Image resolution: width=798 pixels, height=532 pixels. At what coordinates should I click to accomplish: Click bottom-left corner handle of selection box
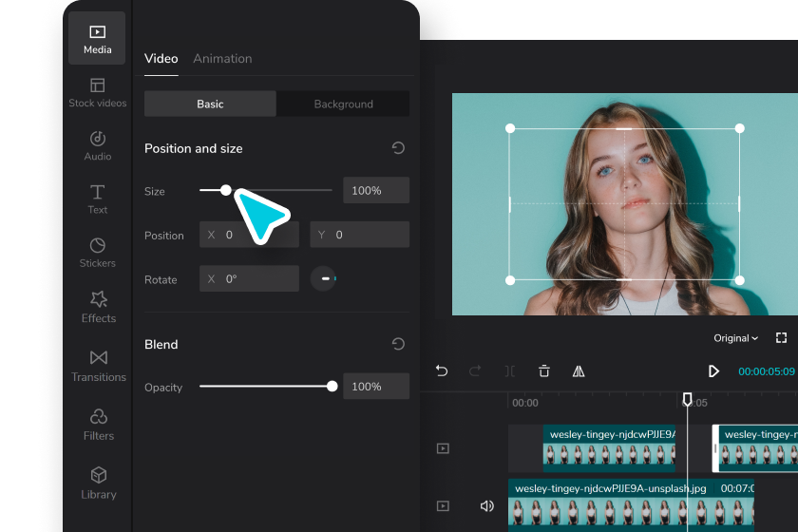(510, 280)
